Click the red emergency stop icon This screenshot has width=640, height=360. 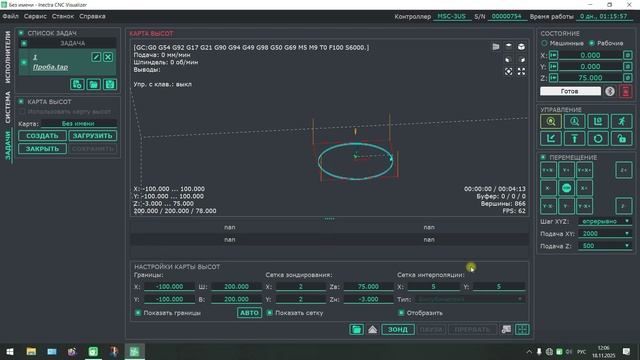[x=626, y=91]
